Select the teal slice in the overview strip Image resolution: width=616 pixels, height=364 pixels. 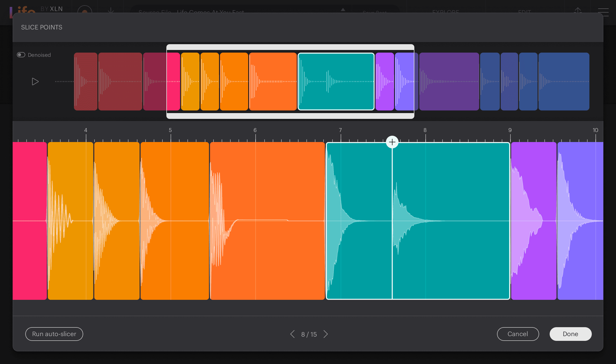tap(336, 81)
